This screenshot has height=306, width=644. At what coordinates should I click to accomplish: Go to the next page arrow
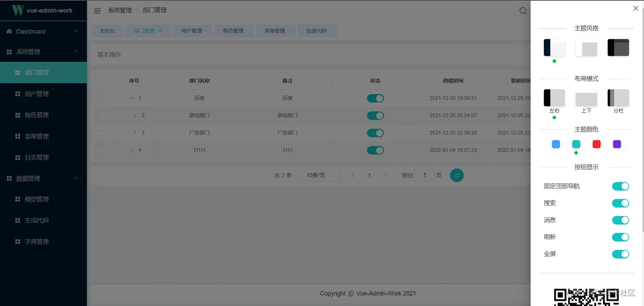tap(386, 175)
